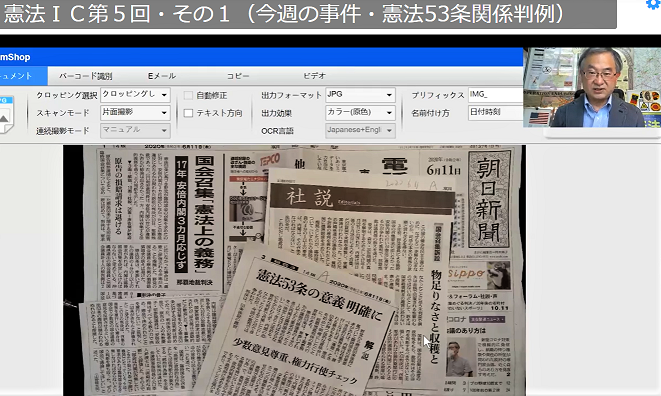Enable the 自動修正 checkbox
This screenshot has width=661, height=396.
click(188, 96)
